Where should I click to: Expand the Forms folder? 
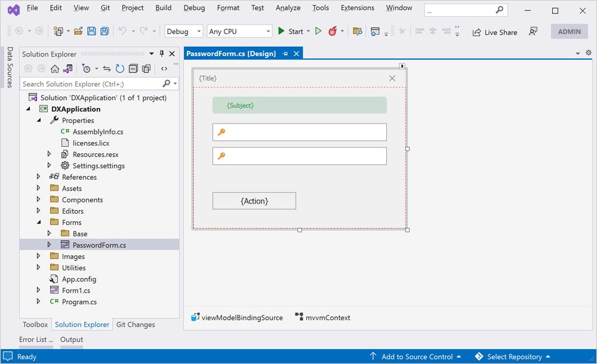pos(39,222)
